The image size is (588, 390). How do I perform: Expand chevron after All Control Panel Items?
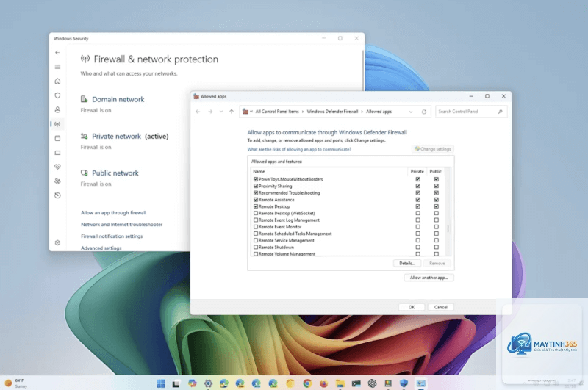[x=303, y=112]
